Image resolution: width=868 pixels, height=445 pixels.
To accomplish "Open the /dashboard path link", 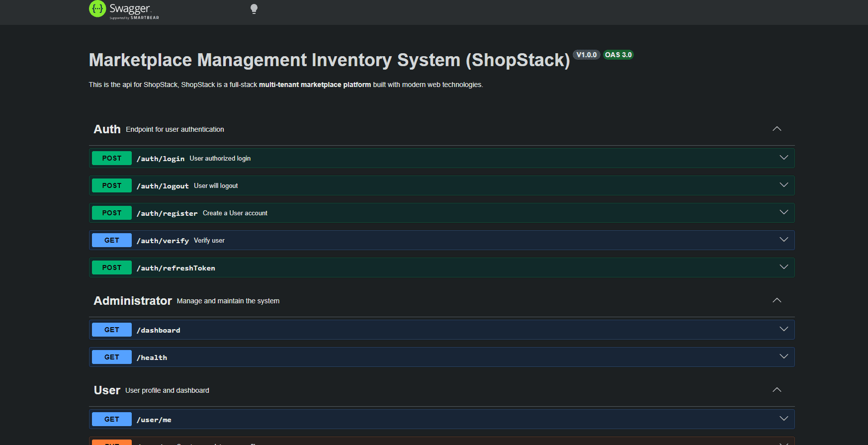I will [159, 330].
